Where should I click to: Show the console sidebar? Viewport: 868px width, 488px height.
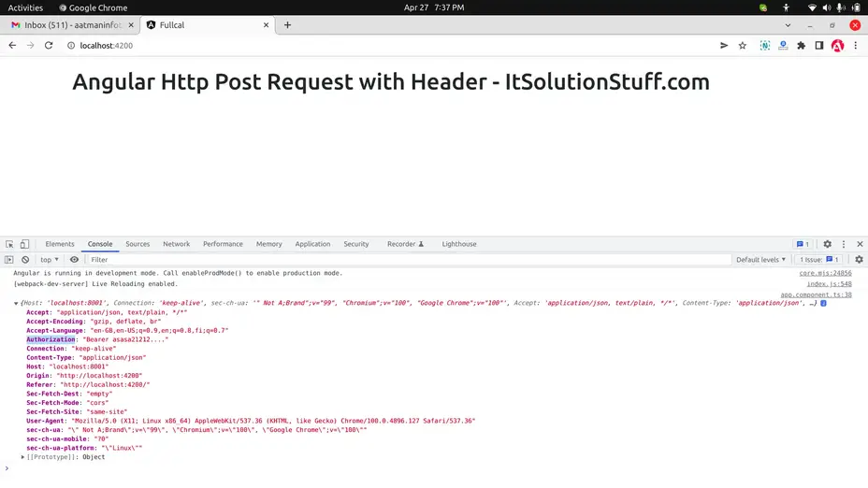[8, 260]
